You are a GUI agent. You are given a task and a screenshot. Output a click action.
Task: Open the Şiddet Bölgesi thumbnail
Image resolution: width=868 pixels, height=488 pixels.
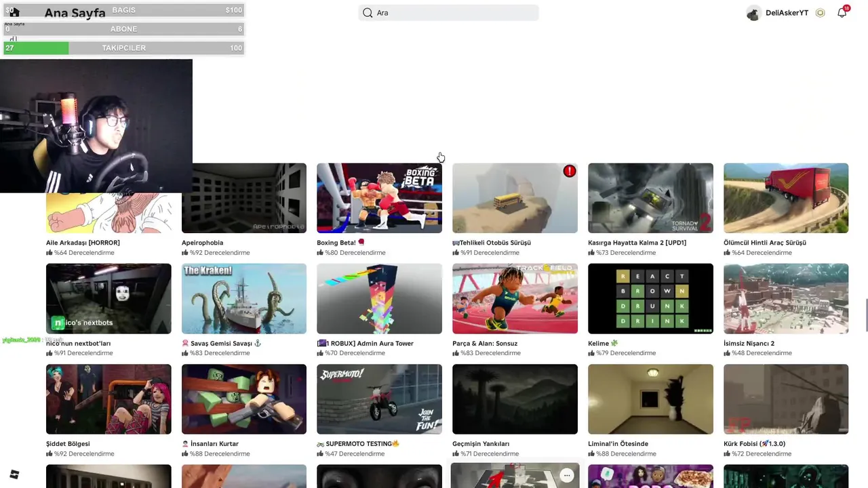coord(108,399)
